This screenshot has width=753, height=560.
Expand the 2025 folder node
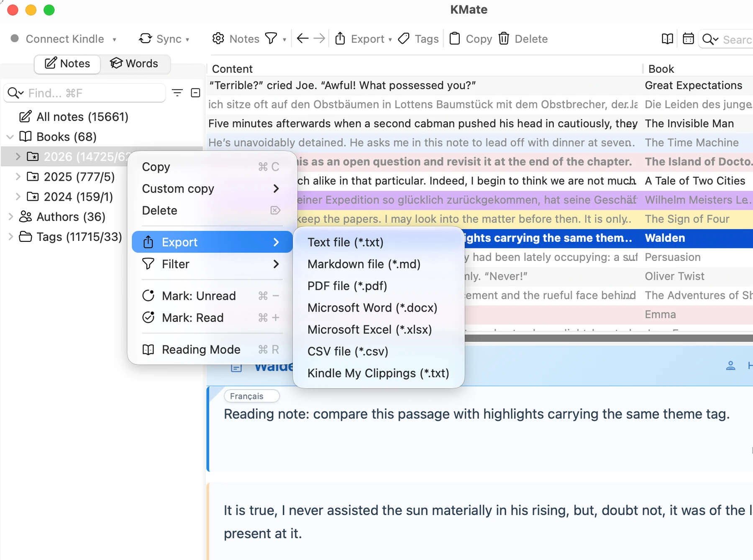(18, 176)
